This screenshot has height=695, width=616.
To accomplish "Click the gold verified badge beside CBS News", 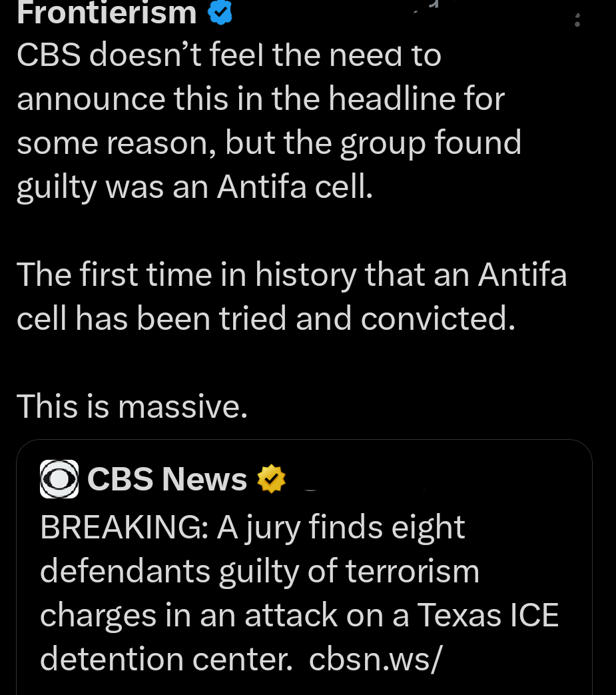I will [271, 478].
